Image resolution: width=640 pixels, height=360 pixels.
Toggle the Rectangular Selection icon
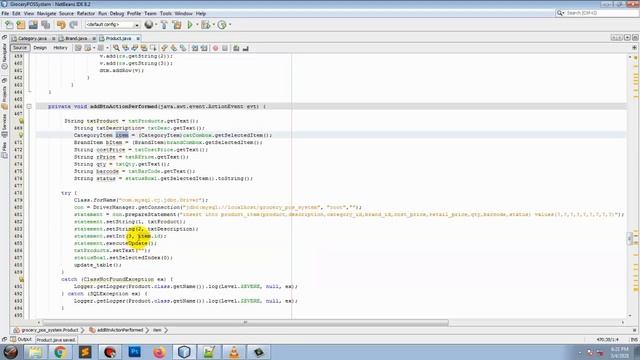153,48
